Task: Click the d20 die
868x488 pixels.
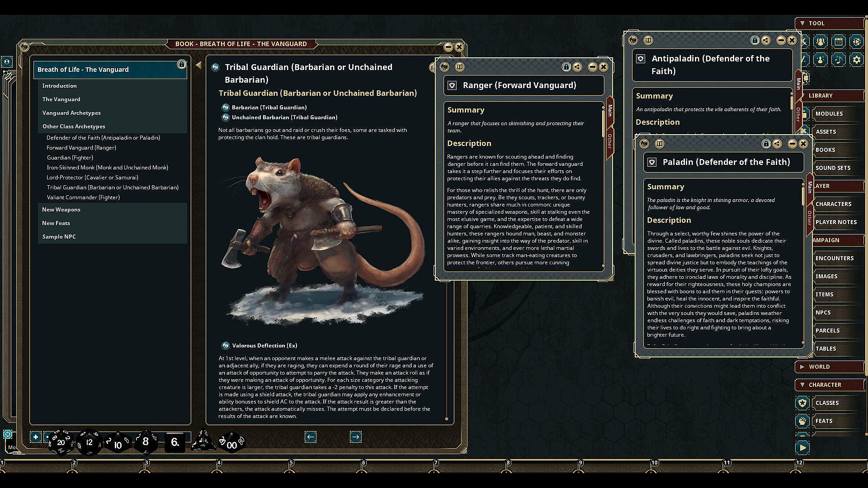Action: [x=61, y=442]
